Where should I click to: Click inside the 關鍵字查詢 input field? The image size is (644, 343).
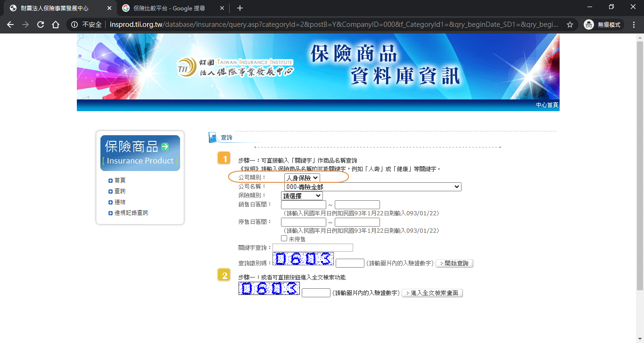click(x=312, y=247)
